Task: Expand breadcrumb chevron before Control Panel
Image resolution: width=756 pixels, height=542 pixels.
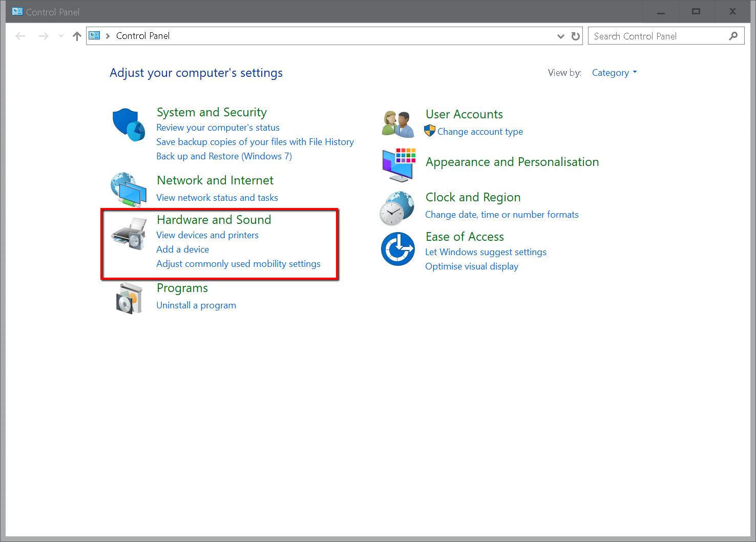Action: (x=108, y=36)
